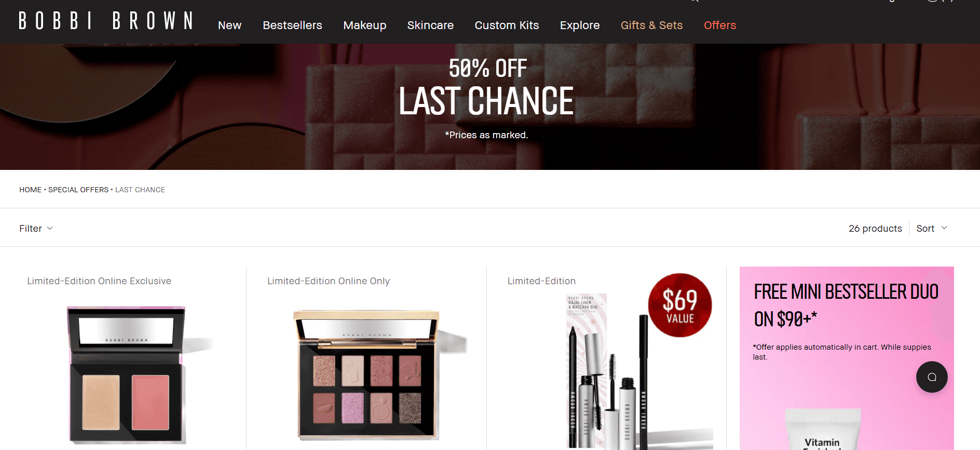Click the Free Mini Bestseller Duo banner

click(847, 358)
